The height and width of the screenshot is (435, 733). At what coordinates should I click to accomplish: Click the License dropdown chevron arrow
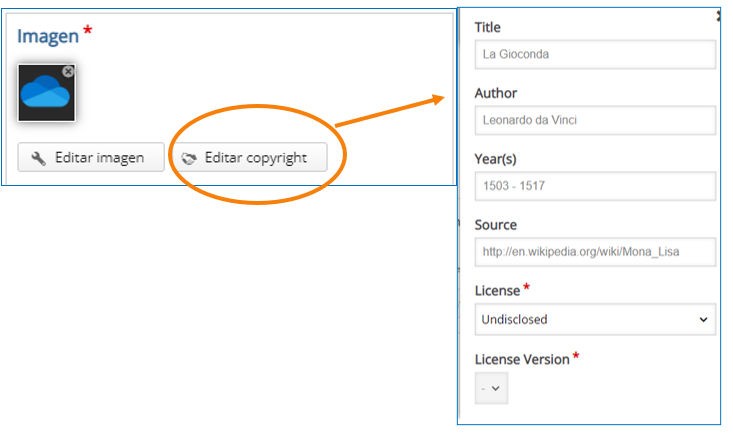click(x=703, y=320)
